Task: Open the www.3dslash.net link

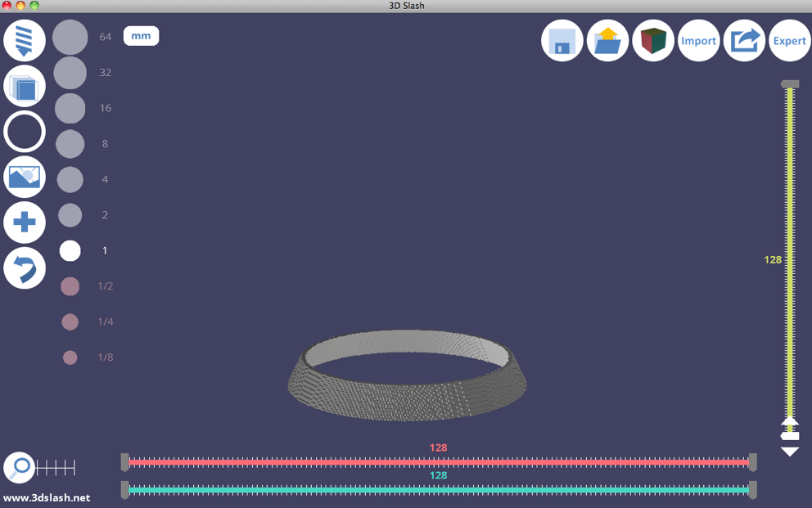Action: (x=47, y=497)
